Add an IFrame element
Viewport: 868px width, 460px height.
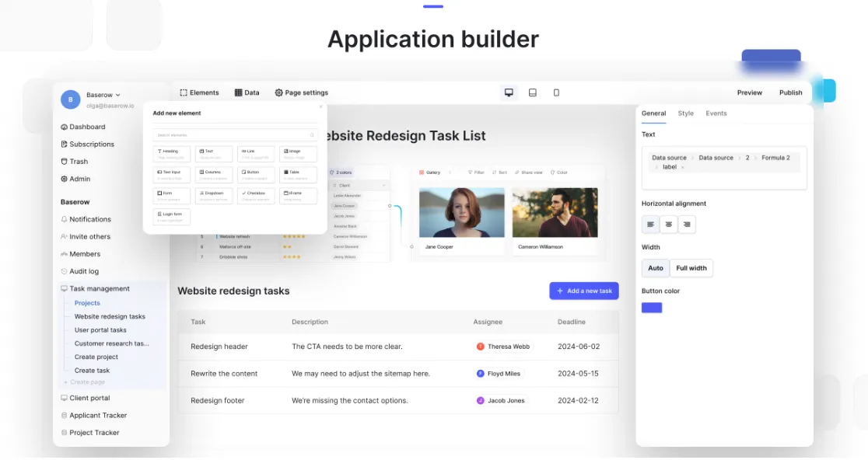[299, 196]
